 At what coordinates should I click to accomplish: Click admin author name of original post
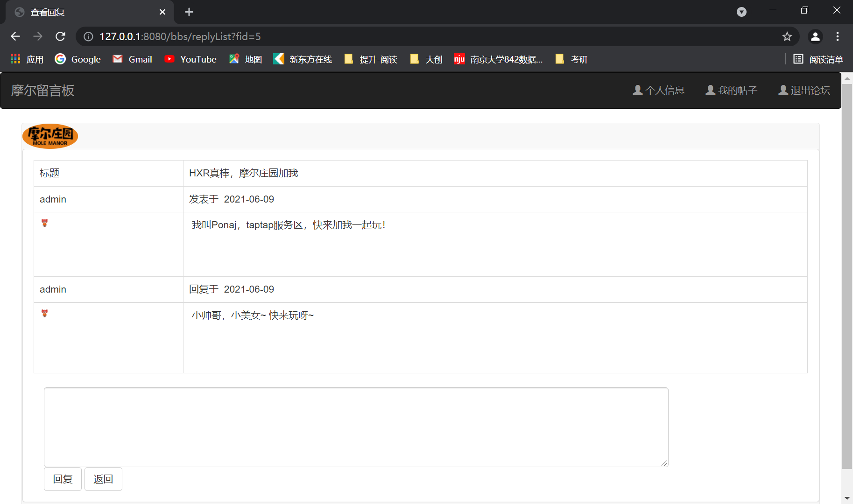point(53,199)
